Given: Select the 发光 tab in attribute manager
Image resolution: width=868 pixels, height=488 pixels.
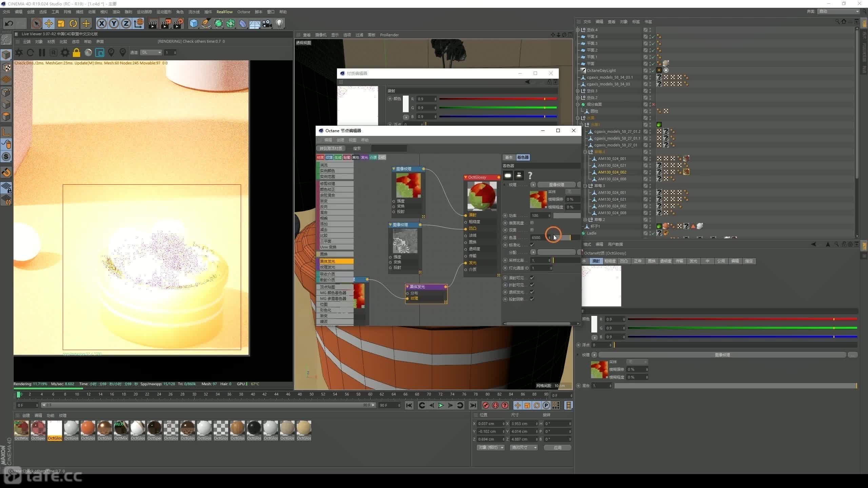Looking at the screenshot, I should click(x=693, y=261).
